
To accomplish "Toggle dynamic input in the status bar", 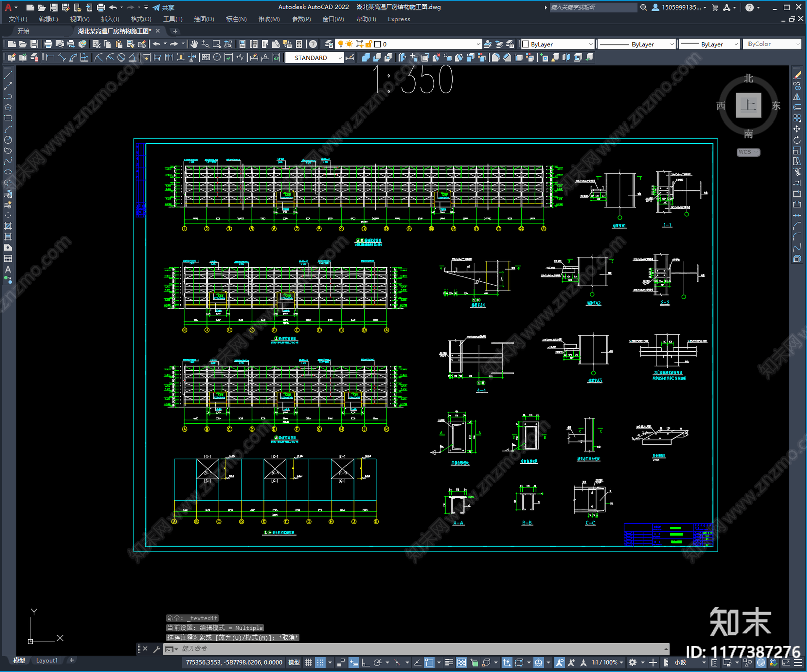I will pyautogui.click(x=354, y=662).
